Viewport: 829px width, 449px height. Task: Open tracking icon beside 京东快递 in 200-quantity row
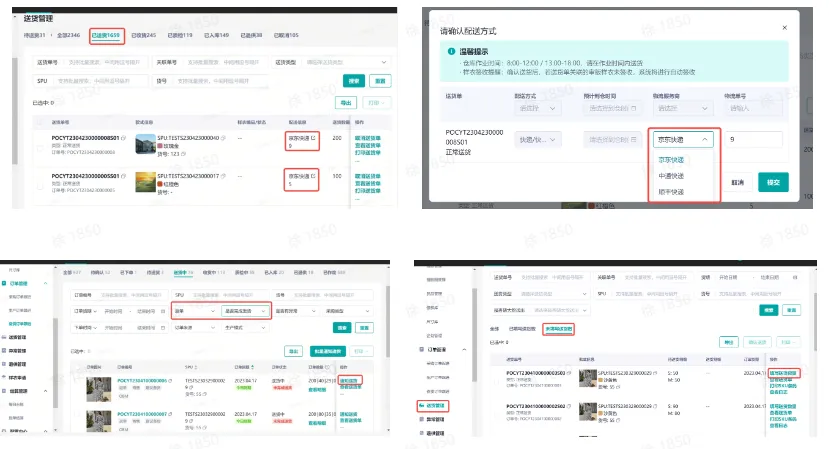313,138
